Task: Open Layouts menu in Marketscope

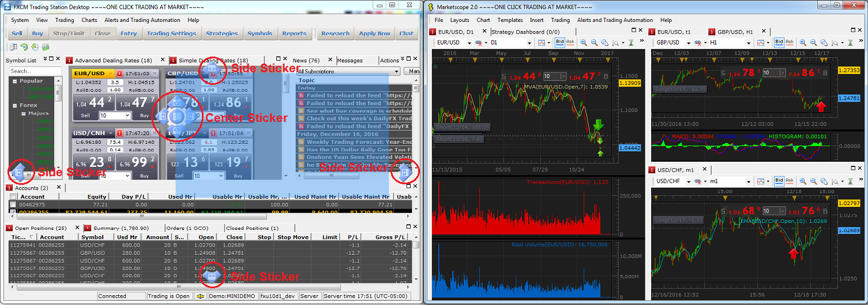Action: coord(460,20)
